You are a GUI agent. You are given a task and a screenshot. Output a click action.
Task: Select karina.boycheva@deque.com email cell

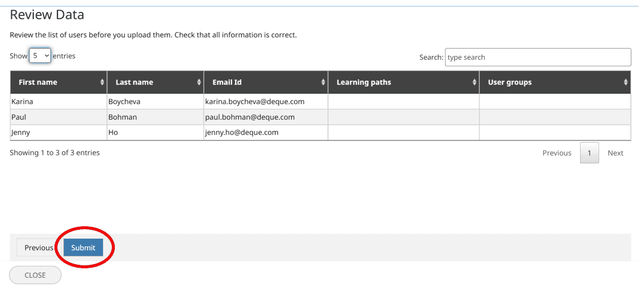click(255, 101)
